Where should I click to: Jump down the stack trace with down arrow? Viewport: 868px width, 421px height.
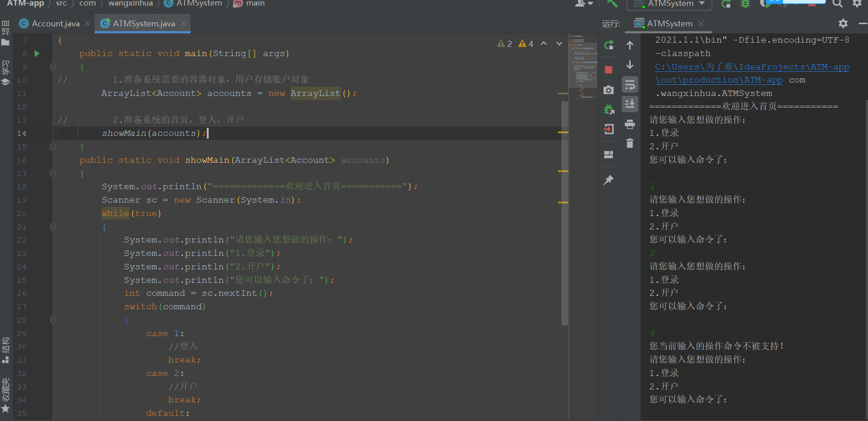(x=630, y=64)
